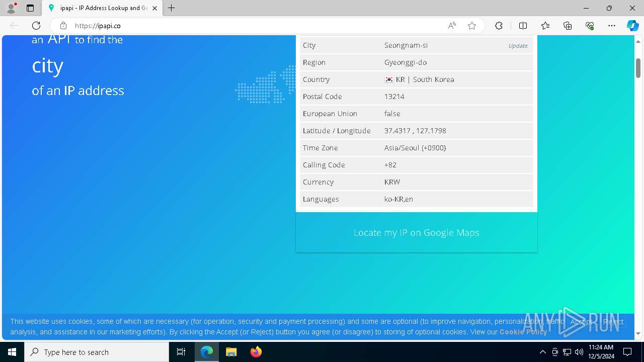Image resolution: width=644 pixels, height=362 pixels.
Task: View site information lock icon
Action: pyautogui.click(x=63, y=26)
